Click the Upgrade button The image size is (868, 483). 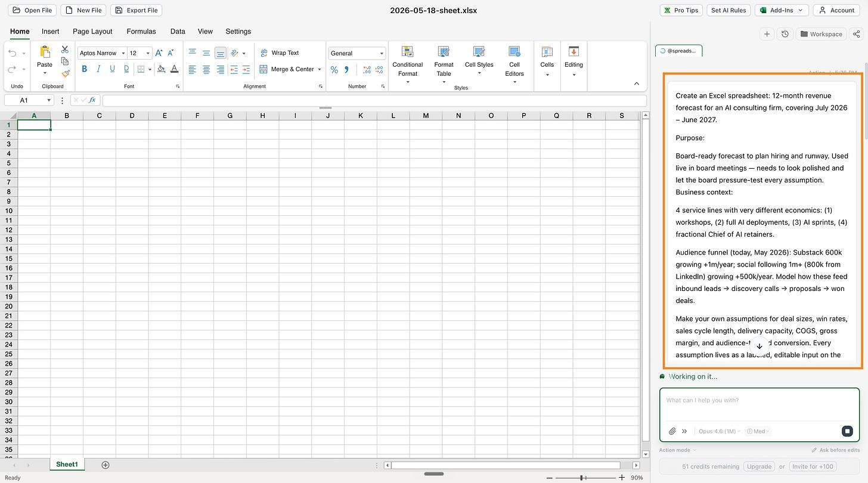759,467
